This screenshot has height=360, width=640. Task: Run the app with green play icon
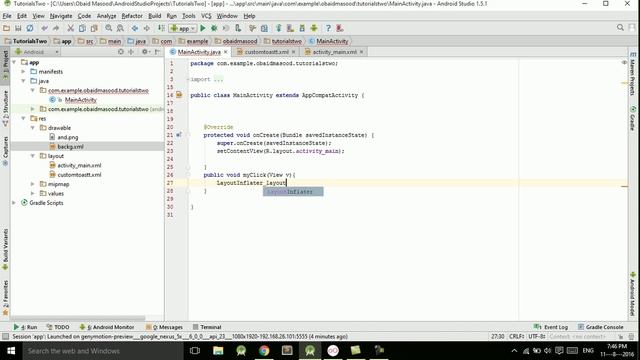pyautogui.click(x=203, y=28)
